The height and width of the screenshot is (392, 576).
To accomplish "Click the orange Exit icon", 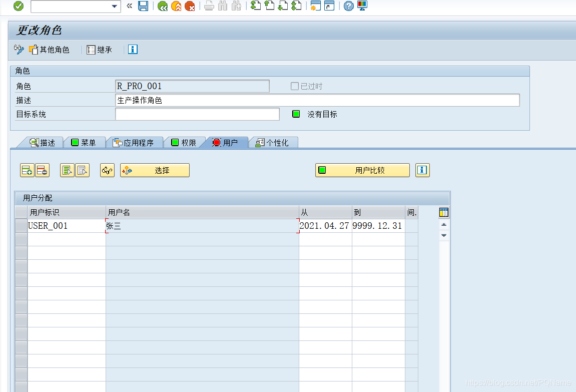I will coord(176,6).
